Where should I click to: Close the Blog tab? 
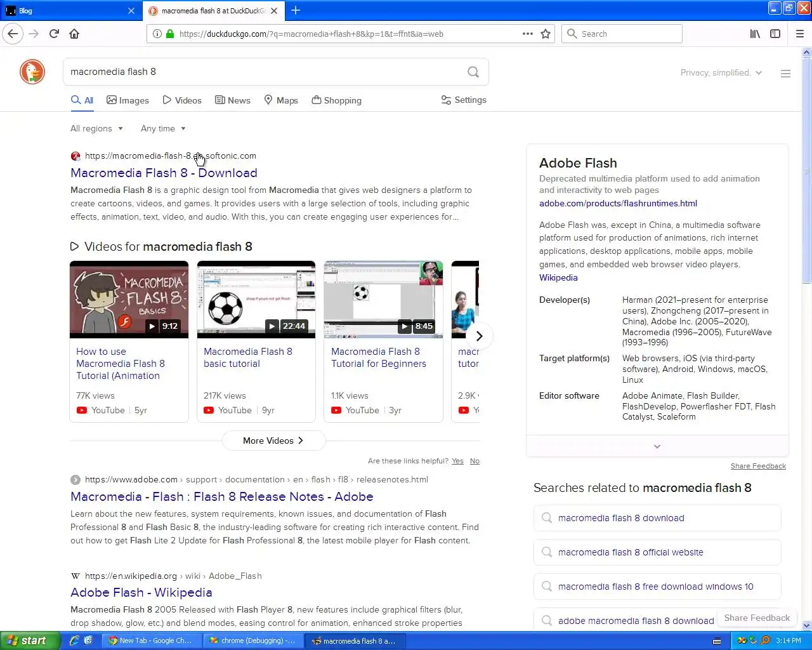131,11
